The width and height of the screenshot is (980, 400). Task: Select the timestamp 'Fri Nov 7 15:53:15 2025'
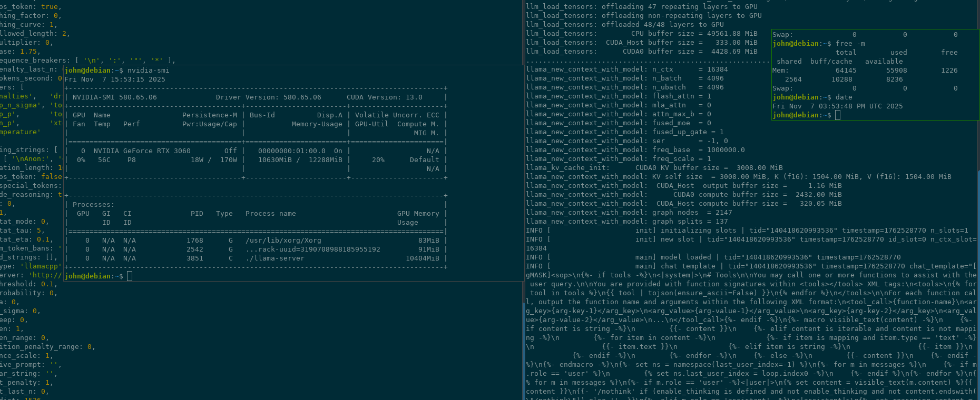(x=115, y=79)
